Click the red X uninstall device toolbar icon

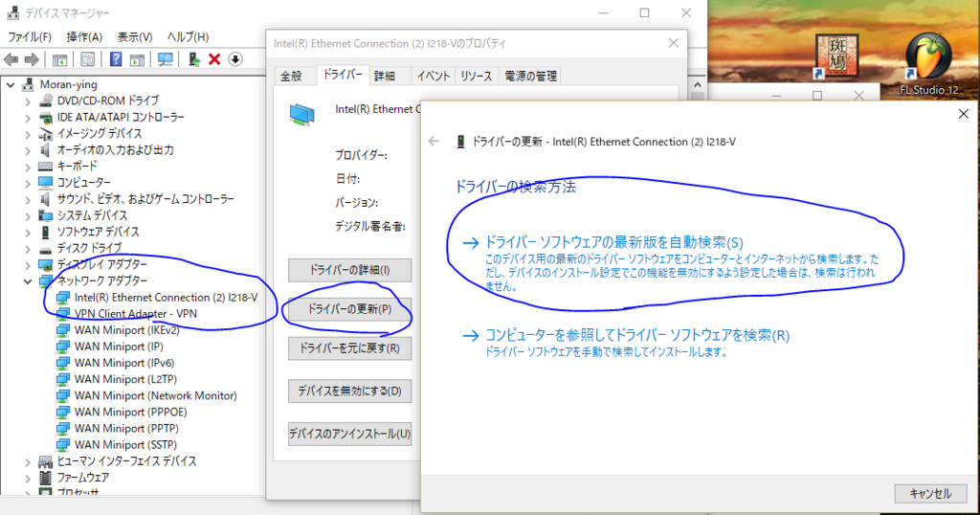[214, 59]
